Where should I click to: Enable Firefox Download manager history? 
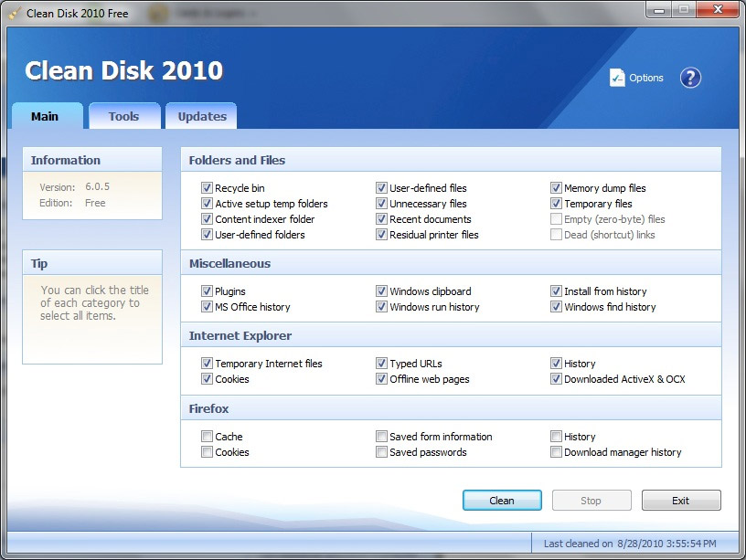click(x=557, y=452)
